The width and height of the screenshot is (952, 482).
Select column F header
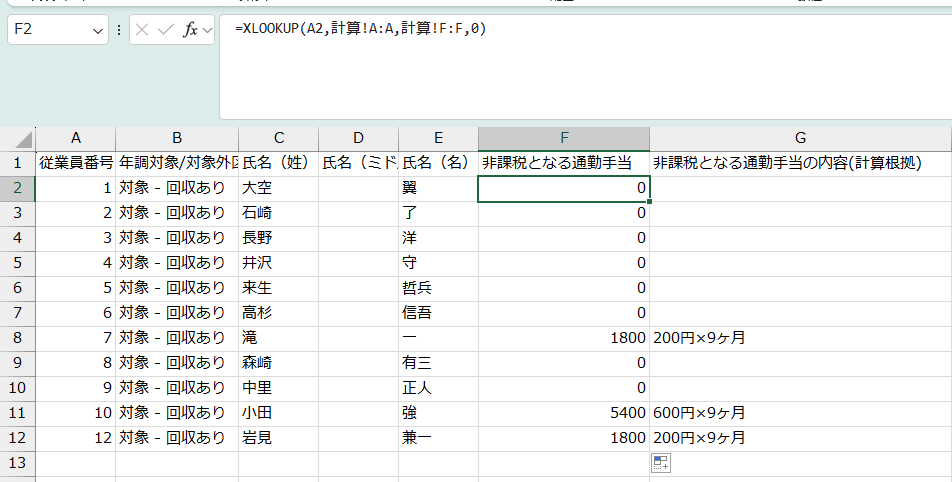(564, 138)
